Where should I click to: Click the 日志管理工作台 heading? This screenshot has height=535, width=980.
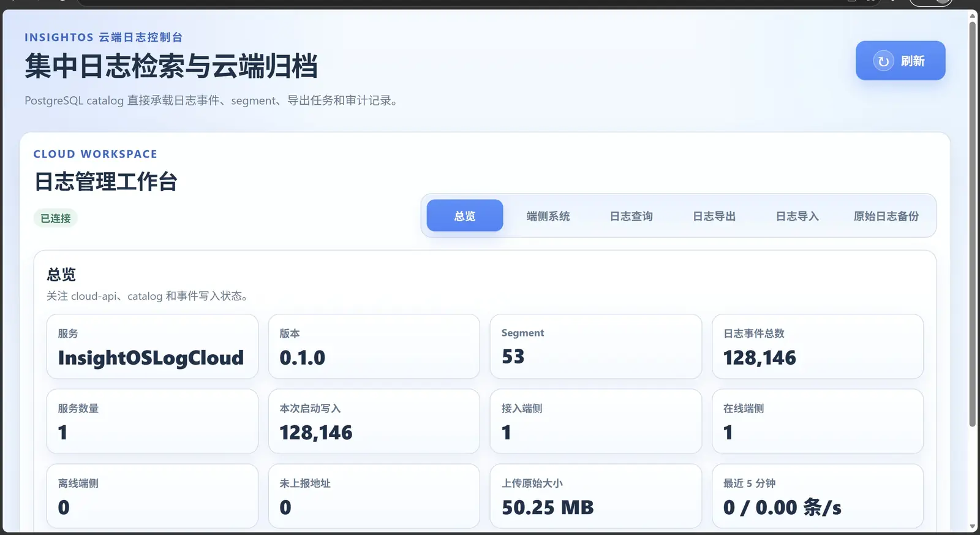point(105,181)
